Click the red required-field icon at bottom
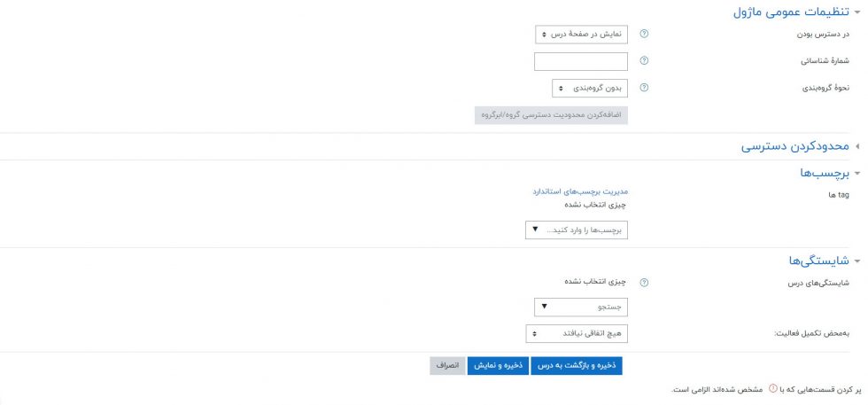Image resolution: width=868 pixels, height=405 pixels. pos(773,388)
